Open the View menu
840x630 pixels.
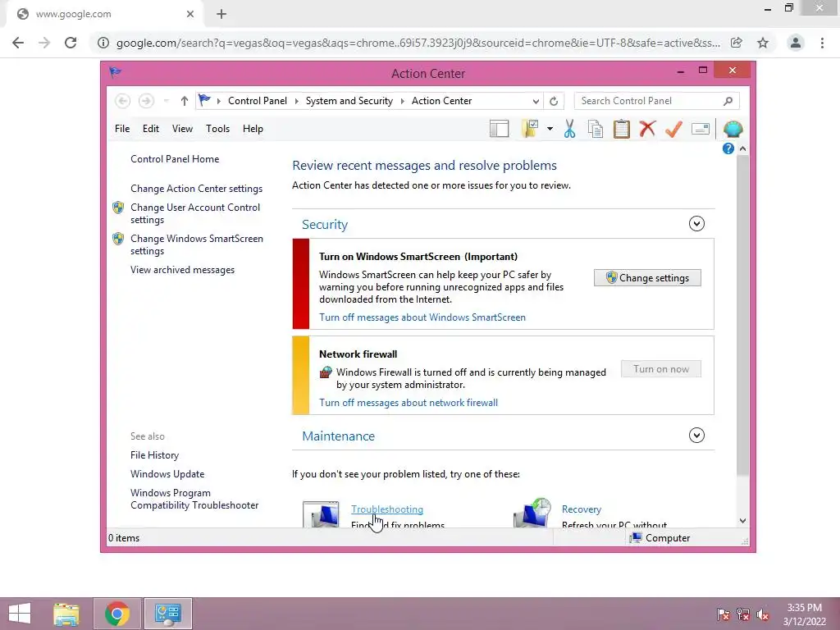[x=182, y=129]
